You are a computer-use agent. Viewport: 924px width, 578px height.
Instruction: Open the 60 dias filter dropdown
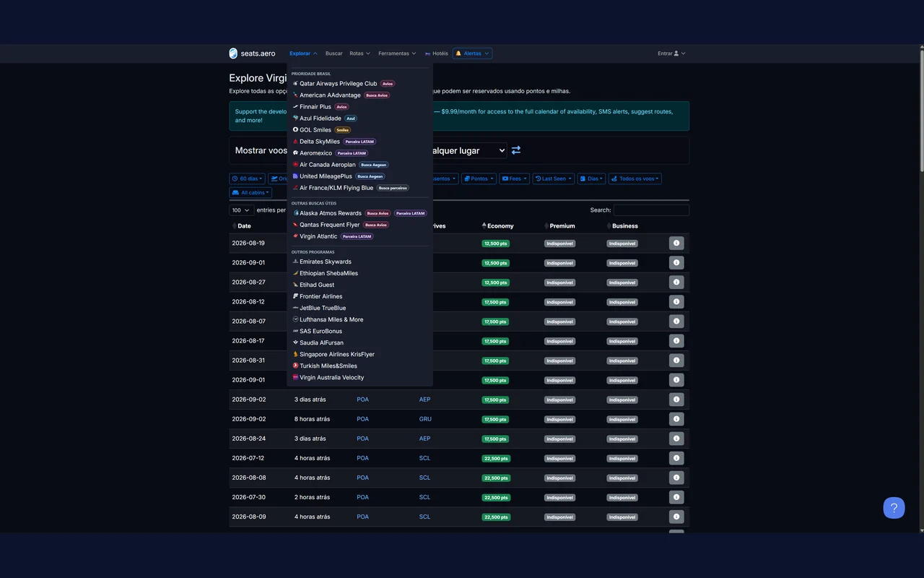tap(247, 178)
